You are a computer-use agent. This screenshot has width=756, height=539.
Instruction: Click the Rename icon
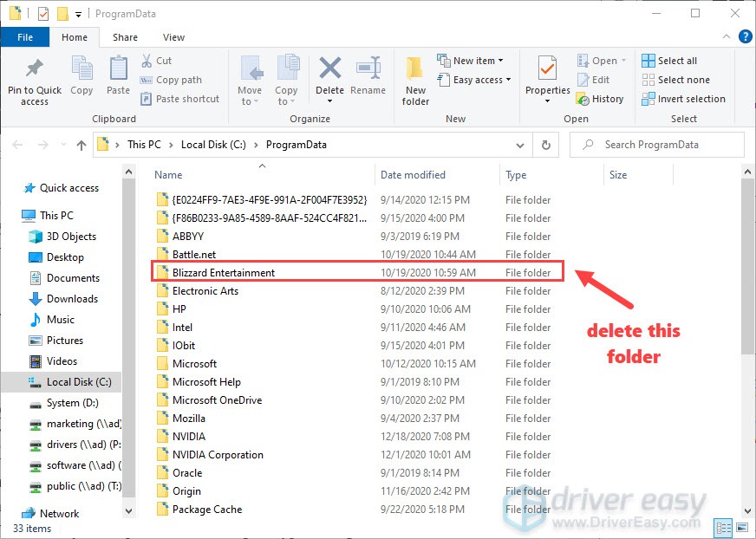(x=368, y=76)
